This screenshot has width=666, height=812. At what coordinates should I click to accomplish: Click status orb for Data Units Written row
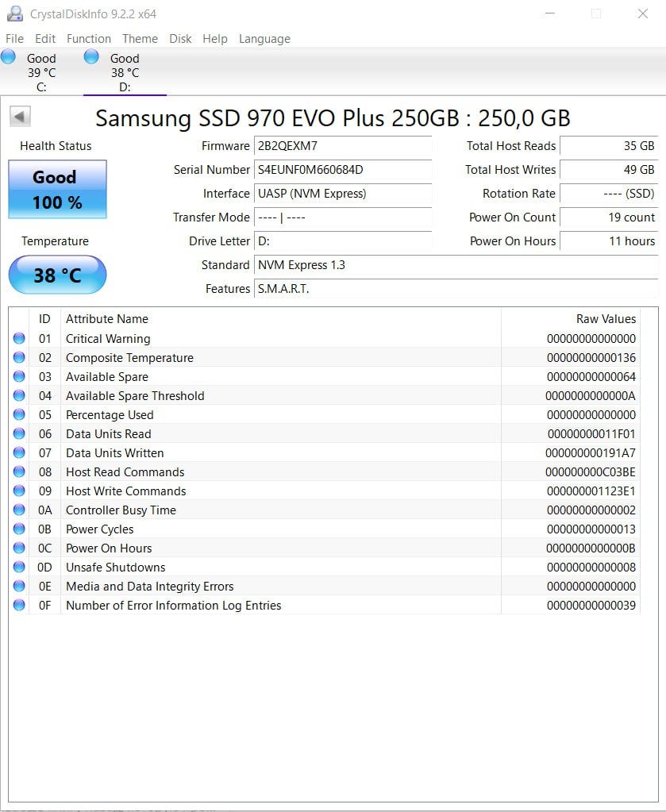(19, 452)
